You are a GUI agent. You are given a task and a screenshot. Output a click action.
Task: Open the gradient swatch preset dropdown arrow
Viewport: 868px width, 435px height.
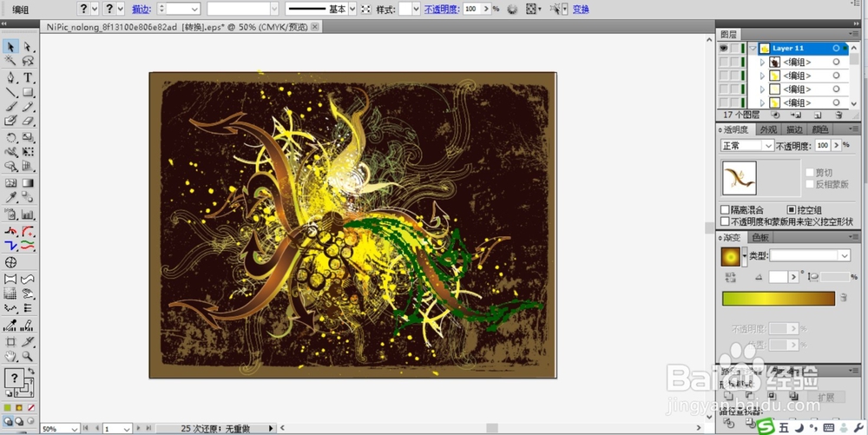tap(744, 255)
